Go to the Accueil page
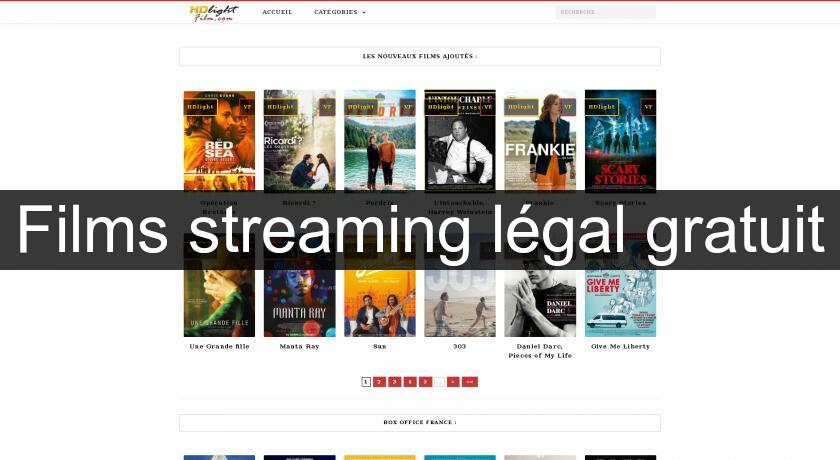840x460 pixels. pyautogui.click(x=277, y=12)
